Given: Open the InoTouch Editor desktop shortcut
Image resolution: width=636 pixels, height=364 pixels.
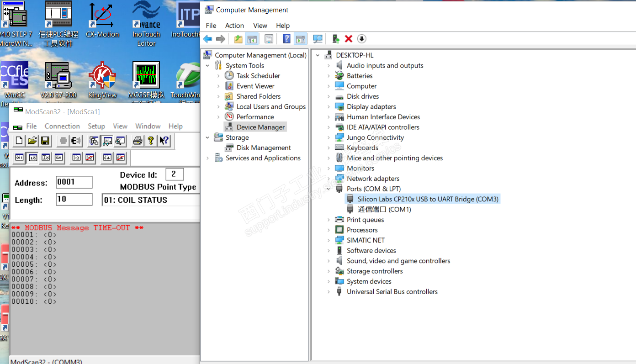Looking at the screenshot, I should click(146, 24).
